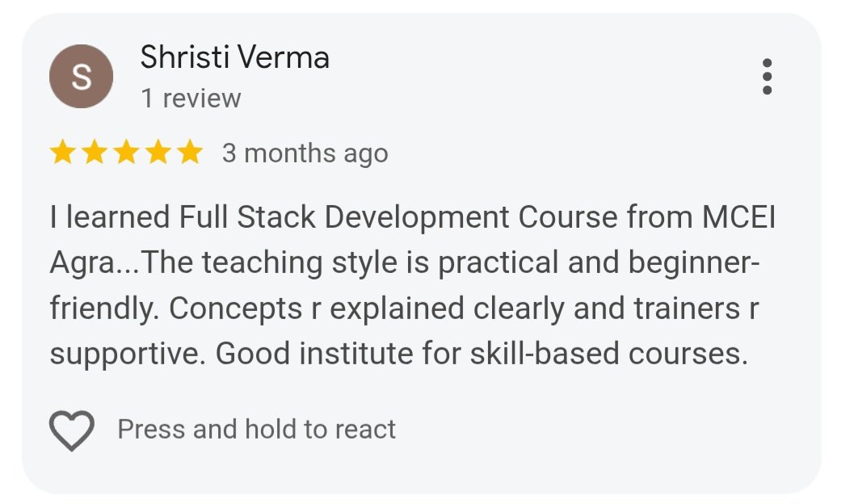The image size is (858, 504).
Task: Click the fifth yellow rating star
Action: point(189,153)
